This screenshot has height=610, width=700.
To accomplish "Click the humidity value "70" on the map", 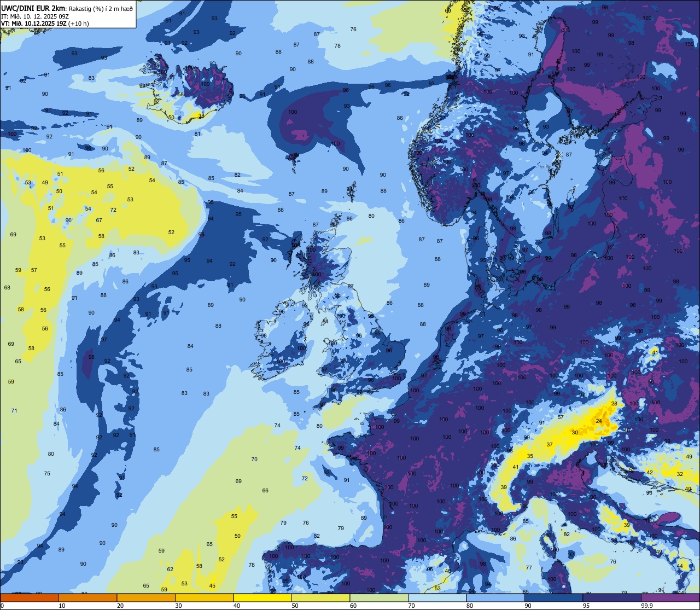I will click(x=254, y=459).
